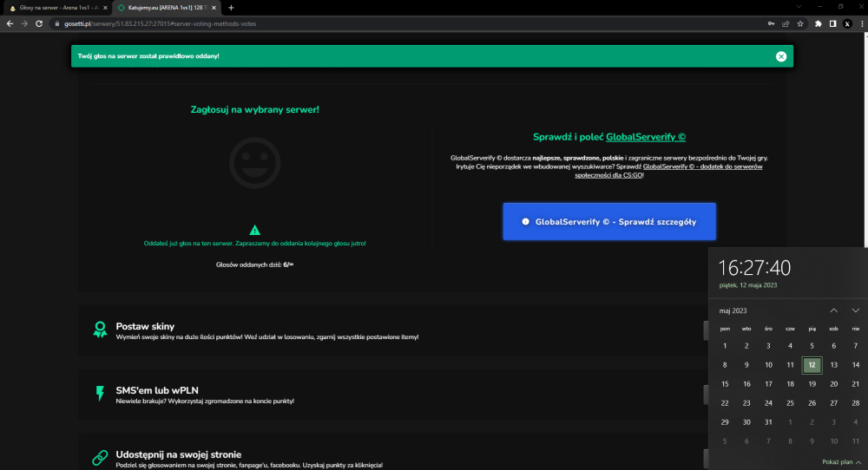868x470 pixels.
Task: Select May 29 in the calendar
Action: [x=725, y=422]
